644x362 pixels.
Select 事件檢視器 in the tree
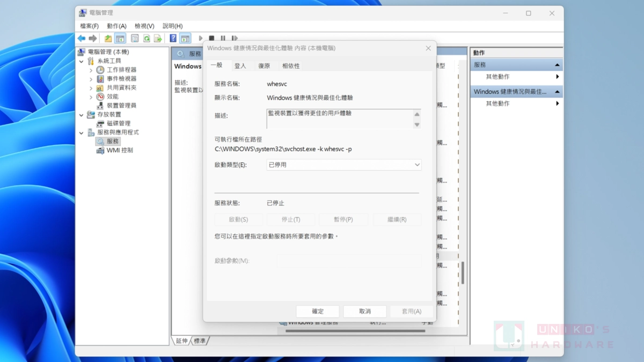[121, 79]
